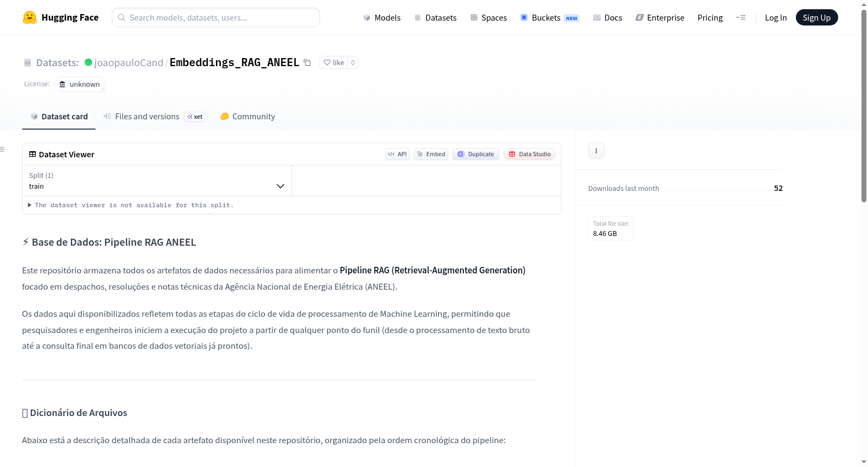The width and height of the screenshot is (868, 467).
Task: Click the Datasets stack icon in header
Action: [x=28, y=62]
